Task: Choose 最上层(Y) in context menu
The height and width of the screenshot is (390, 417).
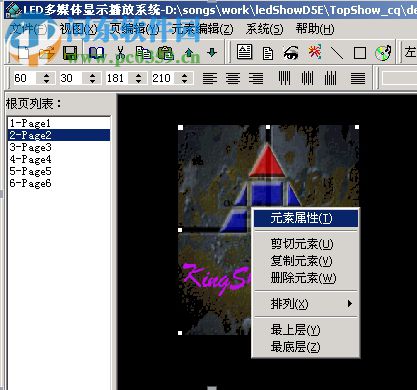Action: (x=306, y=330)
